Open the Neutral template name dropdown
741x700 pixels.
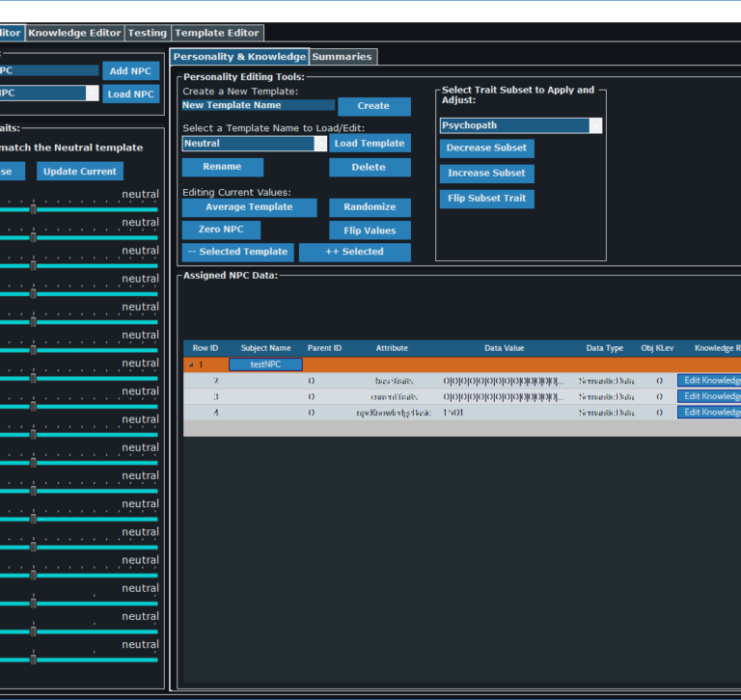[x=320, y=144]
